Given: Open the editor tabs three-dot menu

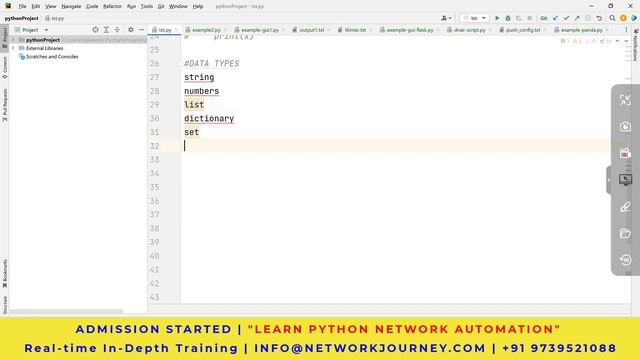Looking at the screenshot, I should click(626, 30).
